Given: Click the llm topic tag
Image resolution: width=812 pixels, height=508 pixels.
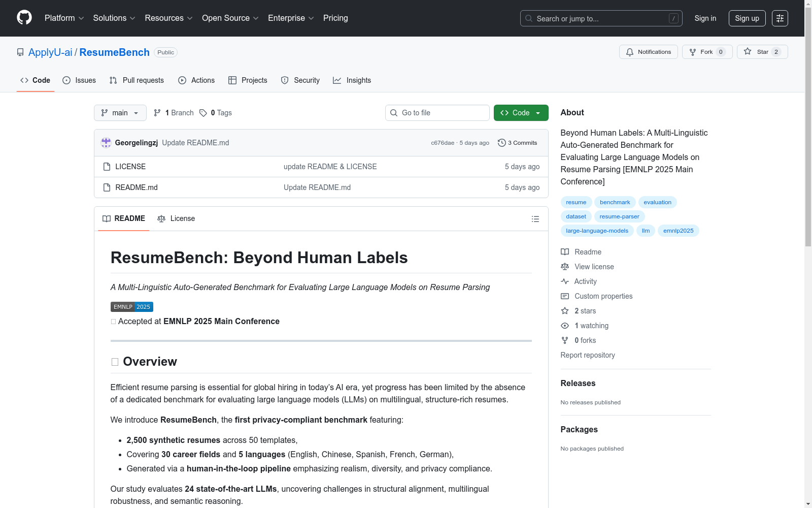Looking at the screenshot, I should pyautogui.click(x=646, y=231).
